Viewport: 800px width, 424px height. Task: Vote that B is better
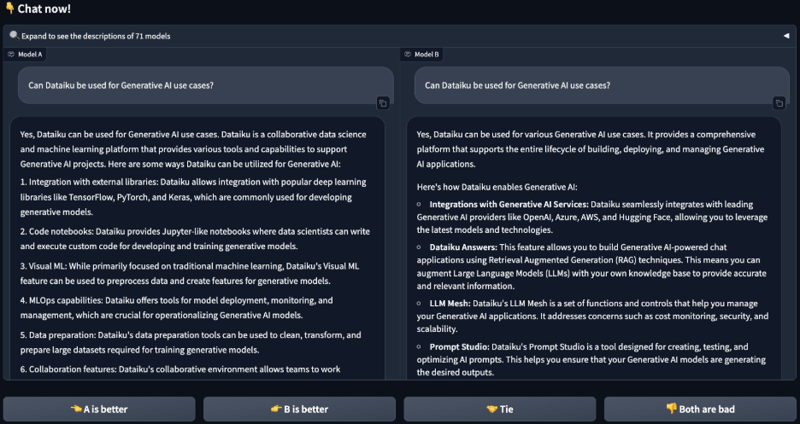298,409
